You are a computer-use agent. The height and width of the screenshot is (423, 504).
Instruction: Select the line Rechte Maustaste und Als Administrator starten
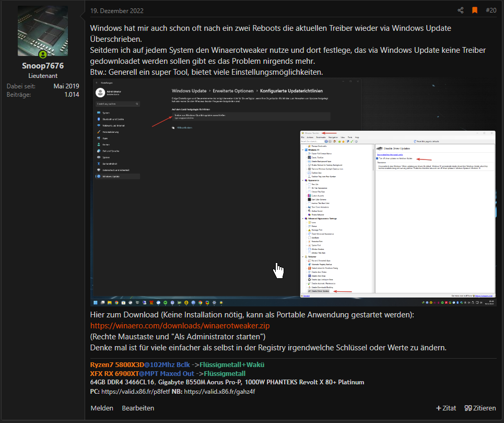click(178, 337)
